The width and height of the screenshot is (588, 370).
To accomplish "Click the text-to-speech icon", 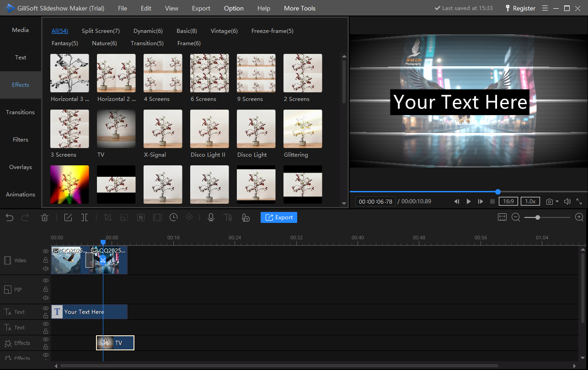I will click(x=228, y=217).
